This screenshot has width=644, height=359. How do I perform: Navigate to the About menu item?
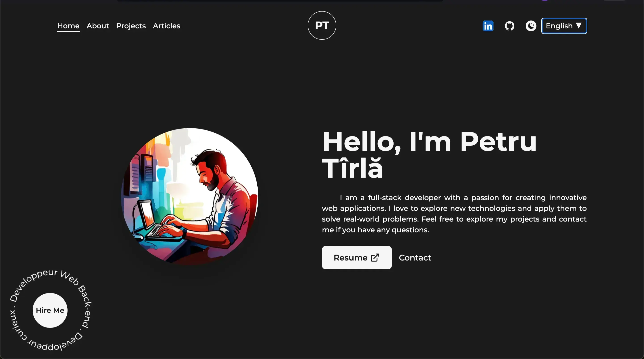(98, 26)
